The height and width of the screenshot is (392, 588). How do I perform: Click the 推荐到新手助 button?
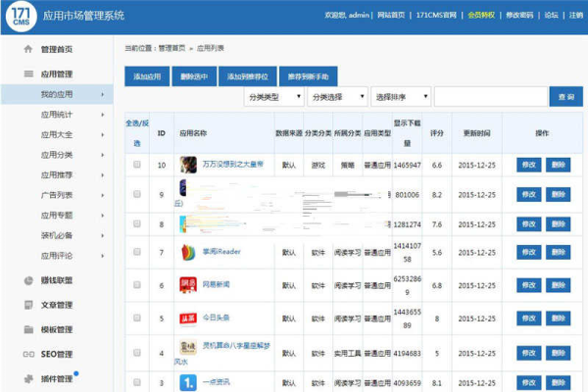tap(309, 76)
